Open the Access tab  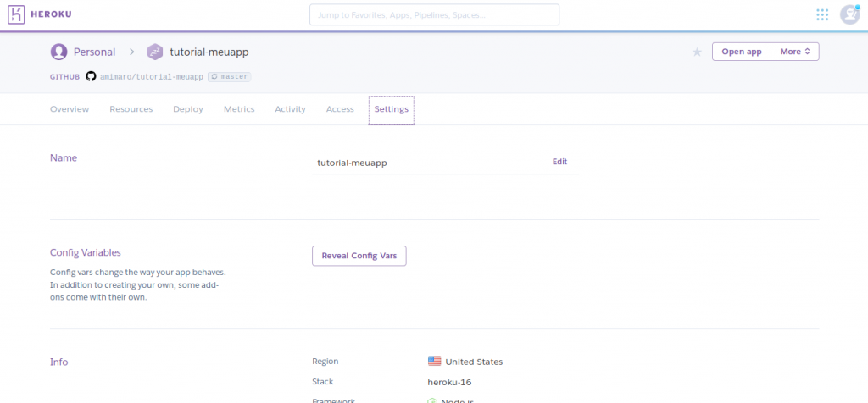coord(340,109)
